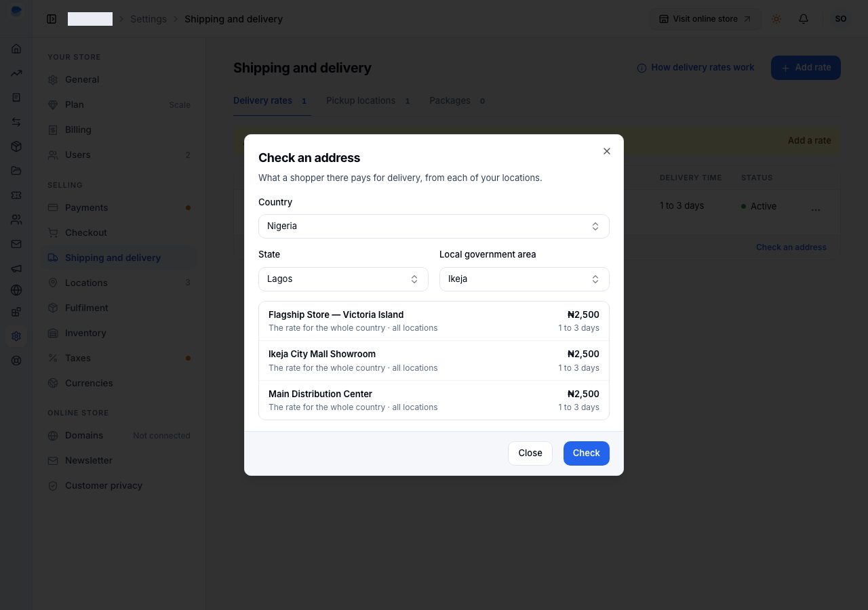Select the Main Distribution Center row
The width and height of the screenshot is (868, 610).
pyautogui.click(x=434, y=400)
